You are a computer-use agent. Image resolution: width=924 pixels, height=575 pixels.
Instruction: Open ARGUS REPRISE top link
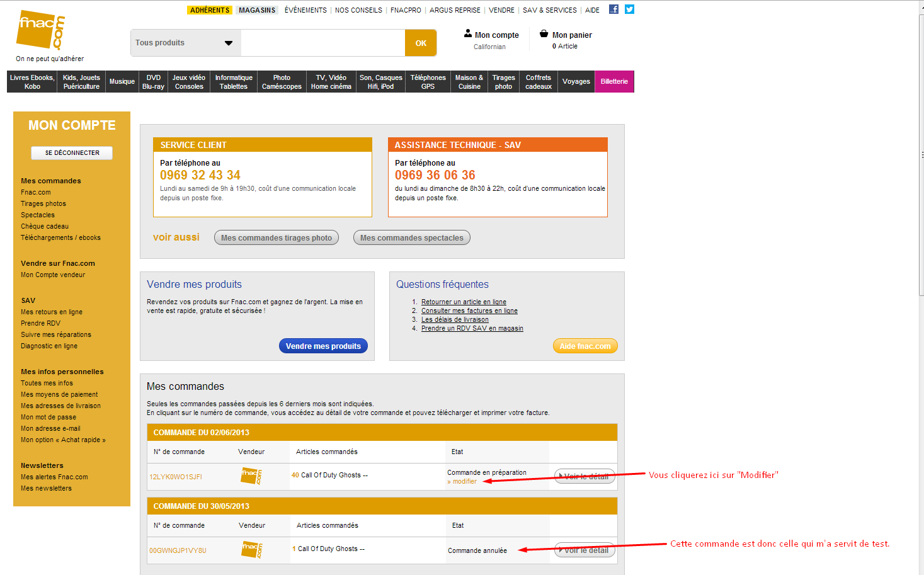[x=455, y=10]
